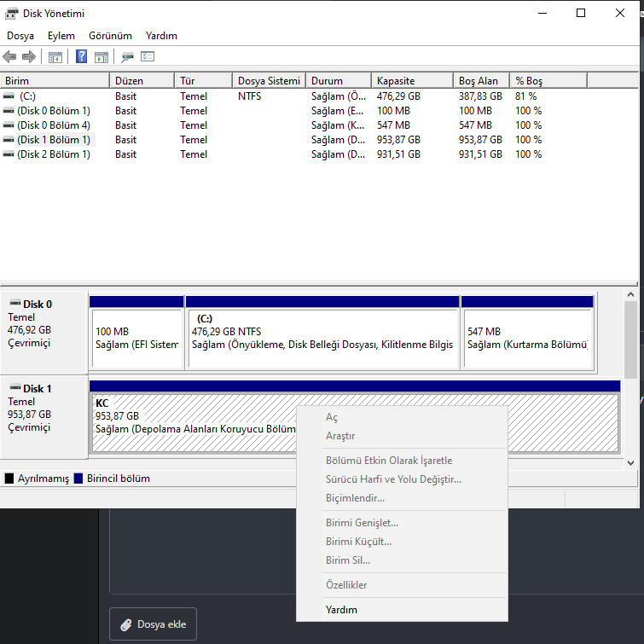The image size is (644, 644).
Task: Click the vertical scrollbar thumb of the disk pane
Action: pos(631,339)
